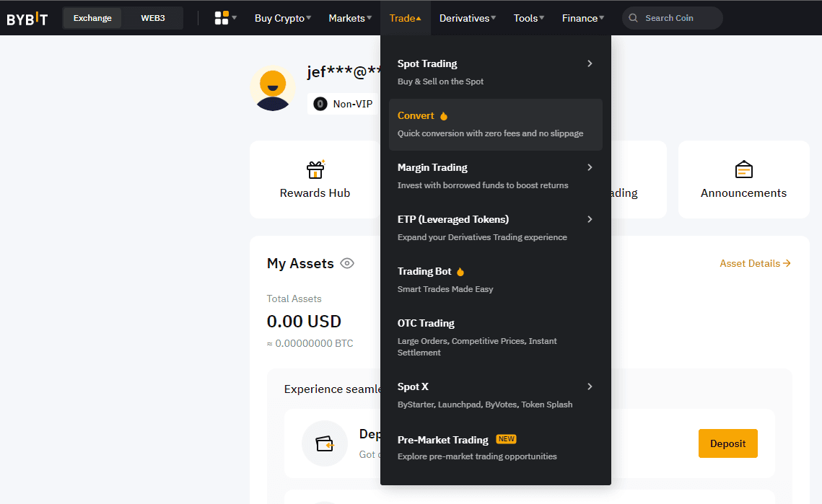Click "Quick conversion with zero fees" description
Screen dimensions: 822x504
(x=490, y=133)
